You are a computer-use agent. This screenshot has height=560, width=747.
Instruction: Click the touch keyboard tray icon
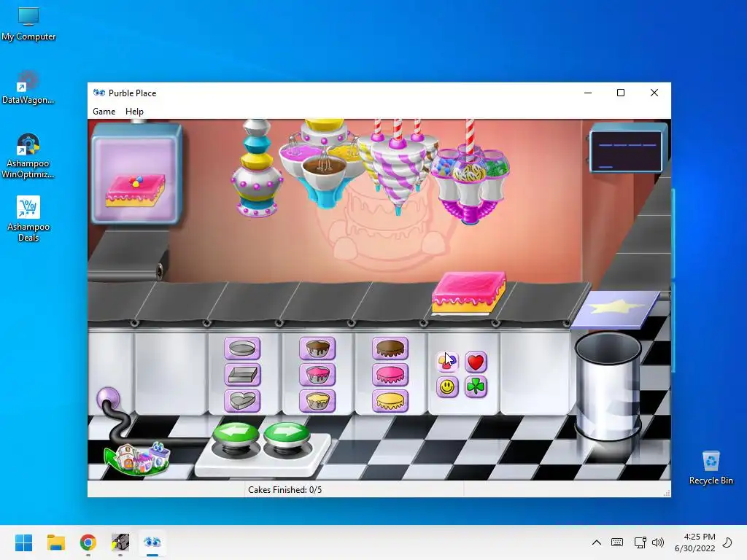617,542
